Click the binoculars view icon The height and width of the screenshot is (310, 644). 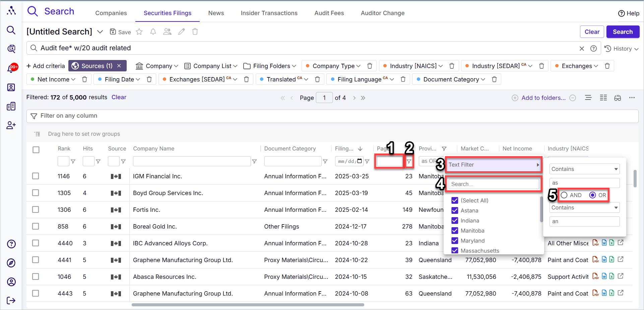(x=618, y=98)
